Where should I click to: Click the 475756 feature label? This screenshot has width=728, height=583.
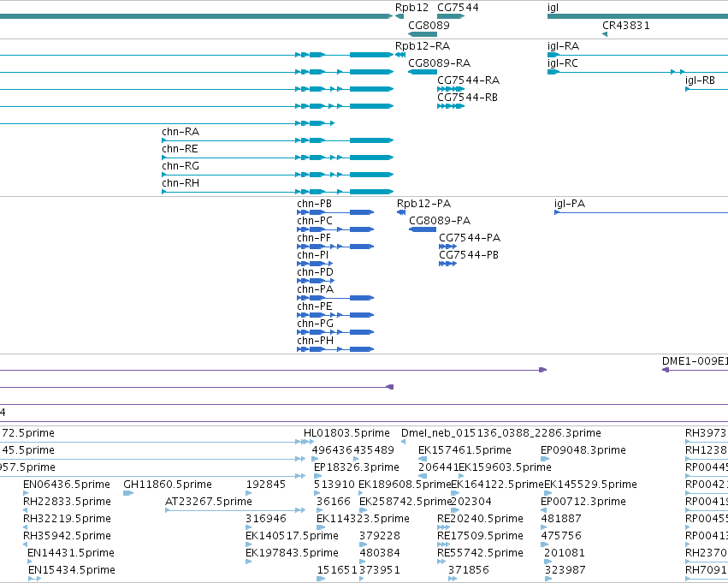561,537
